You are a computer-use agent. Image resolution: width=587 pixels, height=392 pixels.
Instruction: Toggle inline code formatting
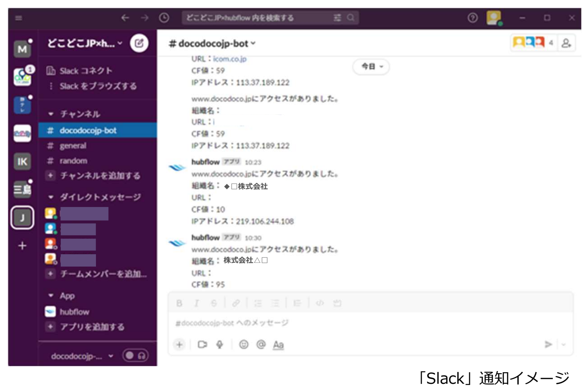(320, 303)
